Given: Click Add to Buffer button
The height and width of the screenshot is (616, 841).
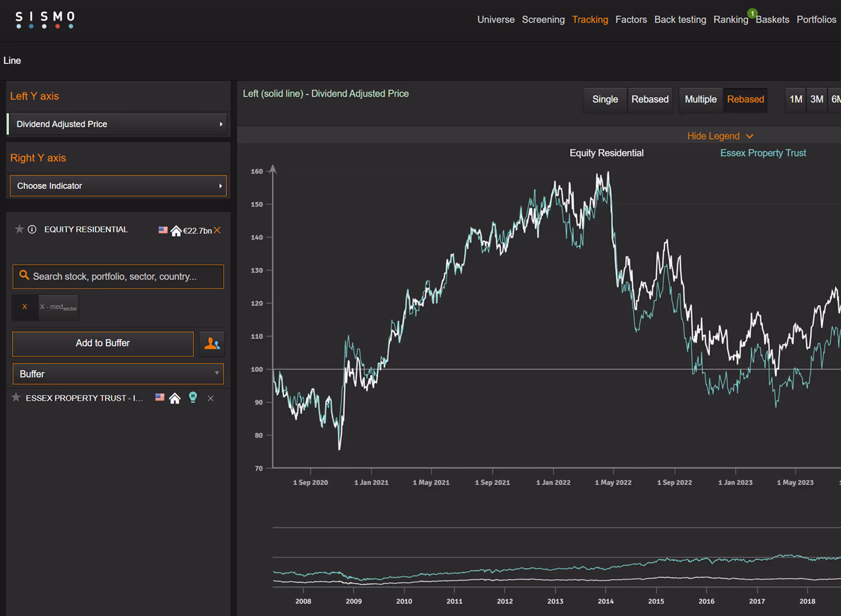Looking at the screenshot, I should click(x=103, y=343).
